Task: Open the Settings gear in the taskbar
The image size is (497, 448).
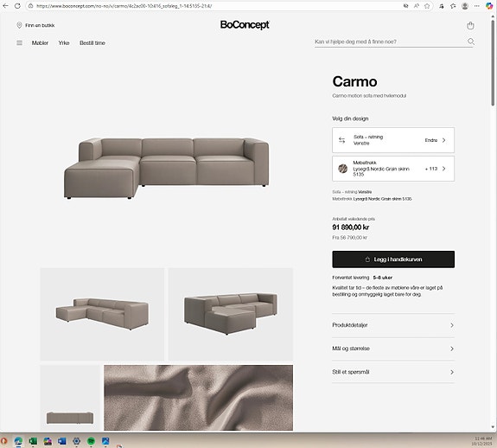Action: pos(76,441)
